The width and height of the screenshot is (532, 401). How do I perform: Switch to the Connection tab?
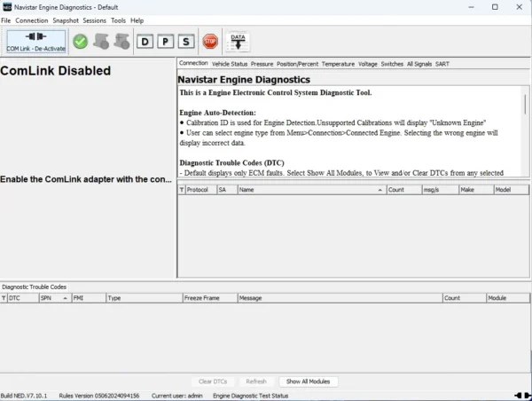(193, 64)
